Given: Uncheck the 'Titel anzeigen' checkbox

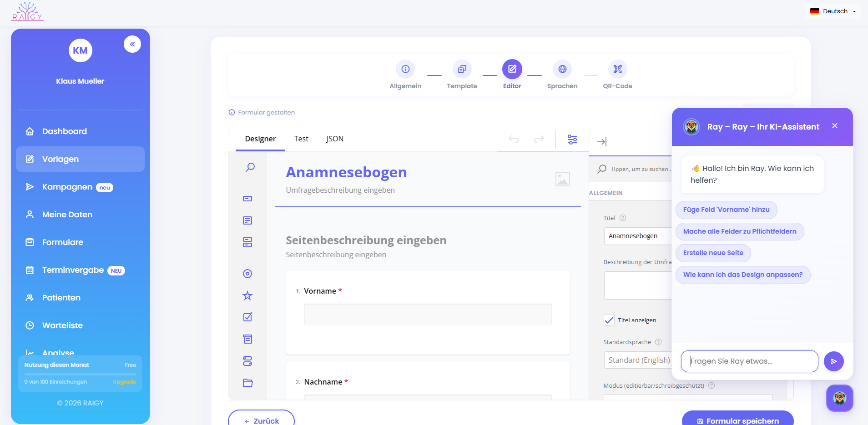Looking at the screenshot, I should click(x=609, y=320).
